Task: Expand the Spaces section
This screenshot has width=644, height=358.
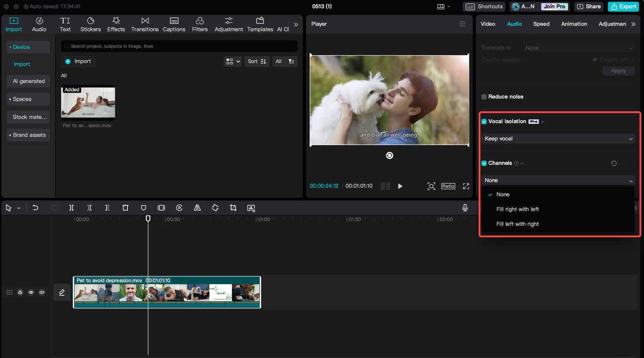Action: [28, 99]
